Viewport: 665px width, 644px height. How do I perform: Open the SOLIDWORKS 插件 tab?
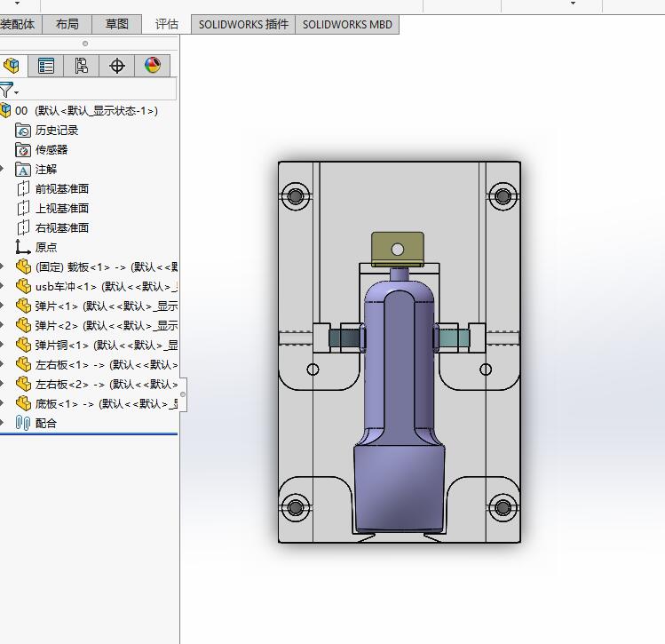[x=243, y=24]
